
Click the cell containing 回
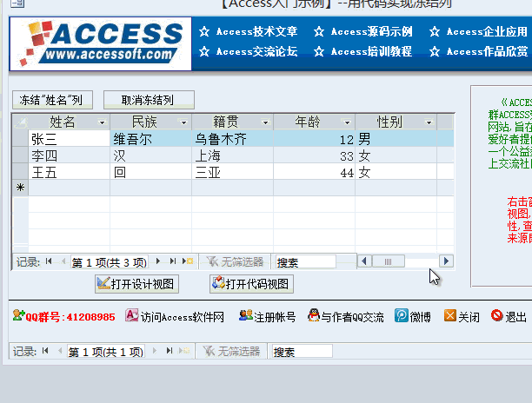click(x=151, y=172)
